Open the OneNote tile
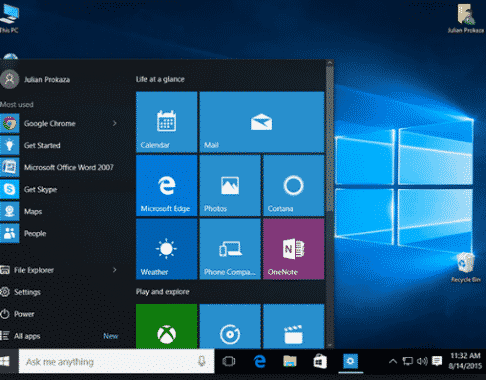The height and width of the screenshot is (380, 486). [293, 249]
